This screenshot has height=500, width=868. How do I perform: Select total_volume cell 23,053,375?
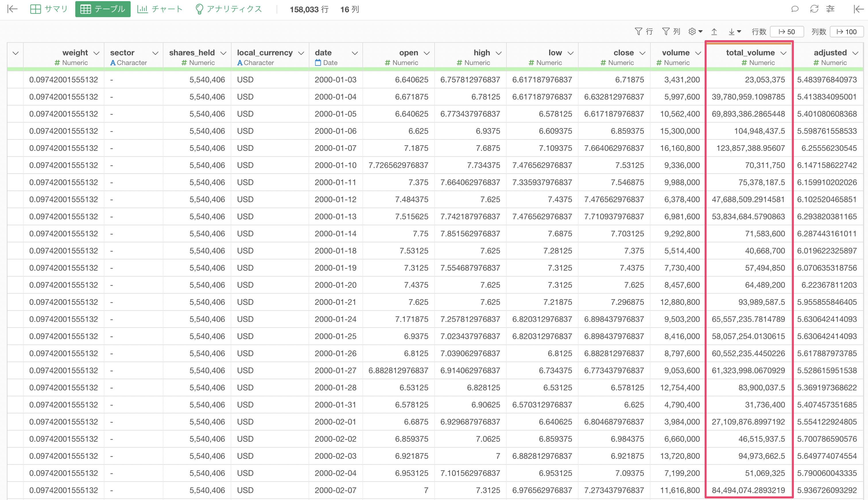click(x=749, y=80)
